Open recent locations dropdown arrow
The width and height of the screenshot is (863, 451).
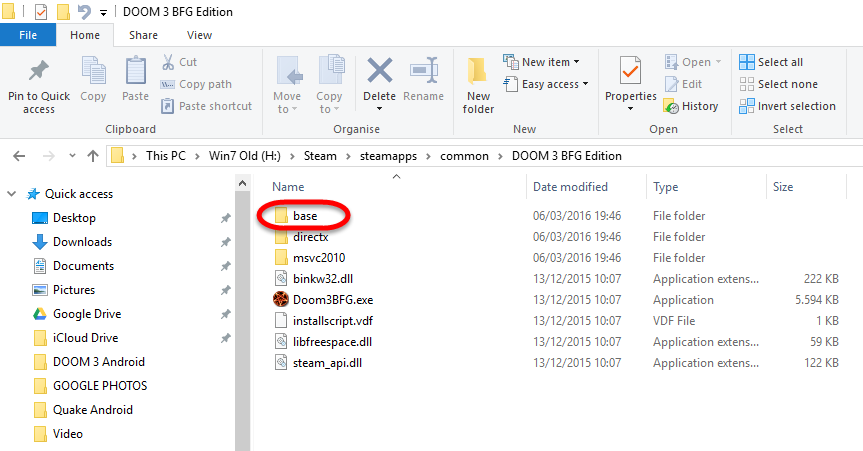72,156
